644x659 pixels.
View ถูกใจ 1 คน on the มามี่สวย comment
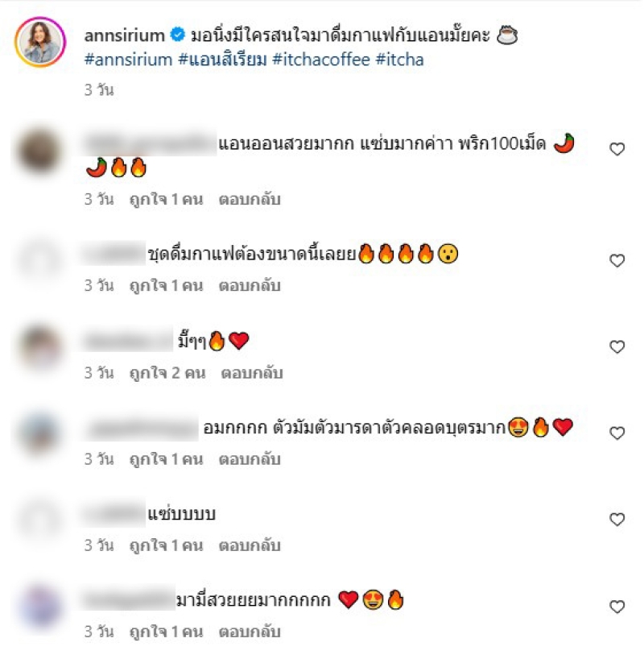(x=166, y=632)
